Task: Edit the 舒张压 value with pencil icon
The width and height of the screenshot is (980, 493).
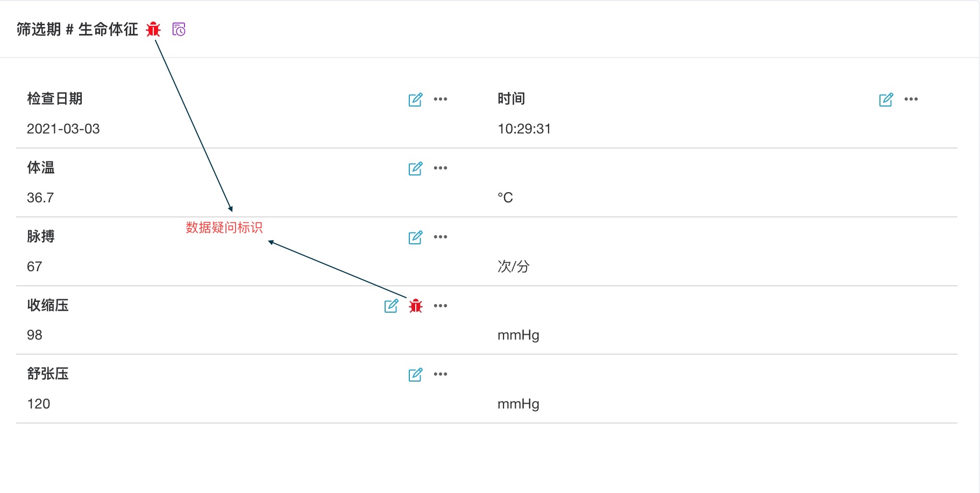Action: (x=414, y=374)
